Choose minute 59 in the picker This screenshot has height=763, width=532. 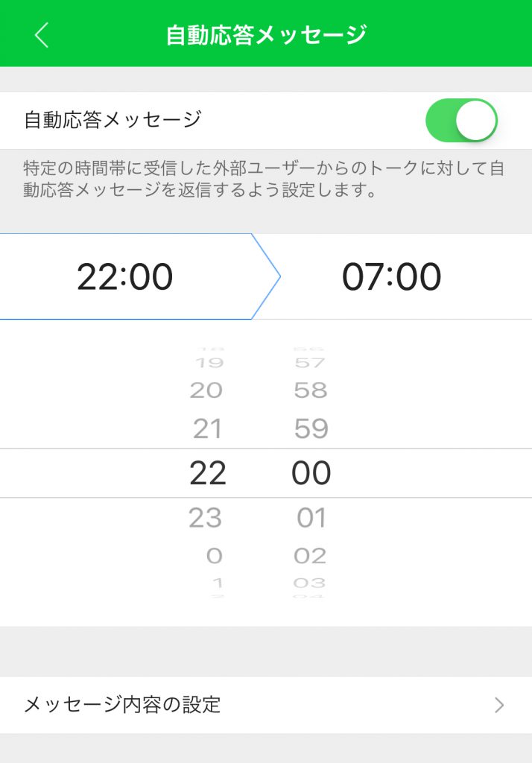click(x=311, y=428)
